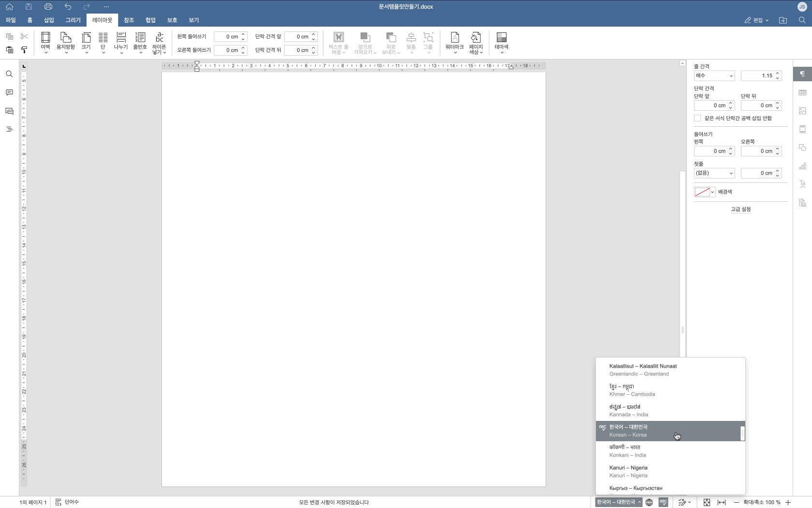The height and width of the screenshot is (508, 812).
Task: Open table settings icon in right sidebar
Action: click(802, 92)
